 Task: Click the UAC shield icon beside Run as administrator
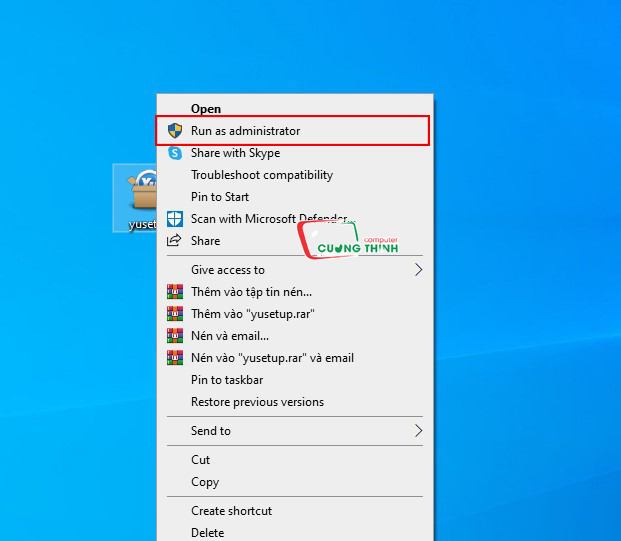click(175, 130)
